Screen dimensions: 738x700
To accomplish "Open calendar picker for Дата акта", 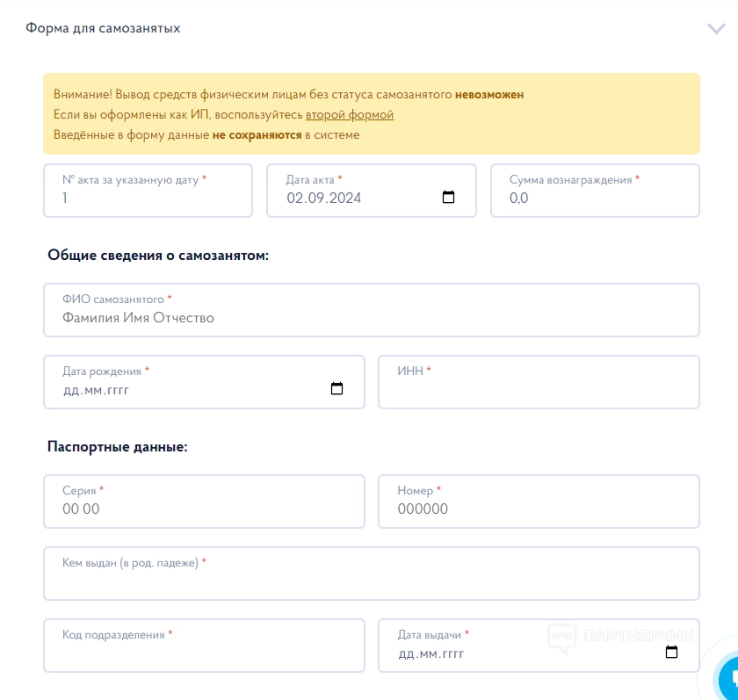I will point(448,198).
